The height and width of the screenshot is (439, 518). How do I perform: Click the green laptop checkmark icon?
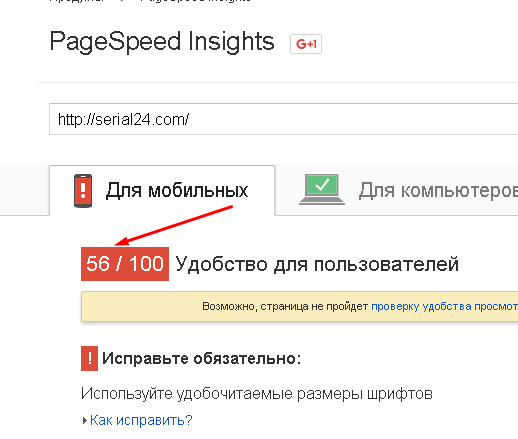click(x=322, y=189)
